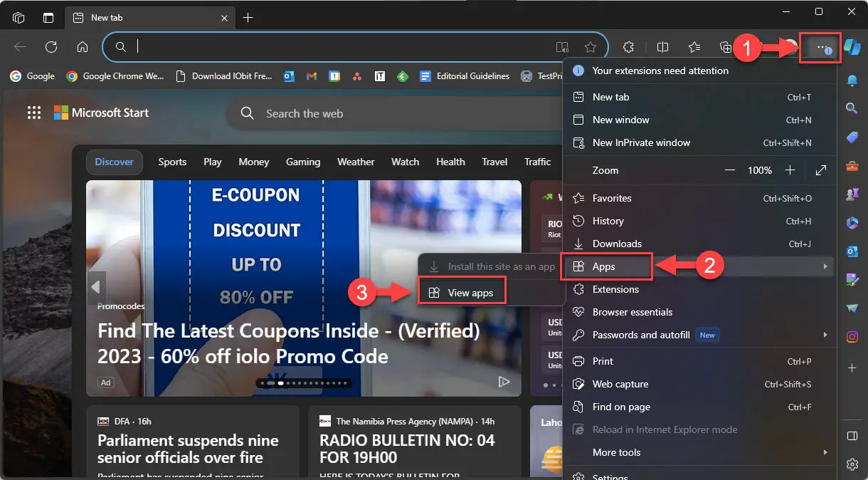Image resolution: width=868 pixels, height=480 pixels.
Task: Open the Google bookmark
Action: [x=33, y=76]
